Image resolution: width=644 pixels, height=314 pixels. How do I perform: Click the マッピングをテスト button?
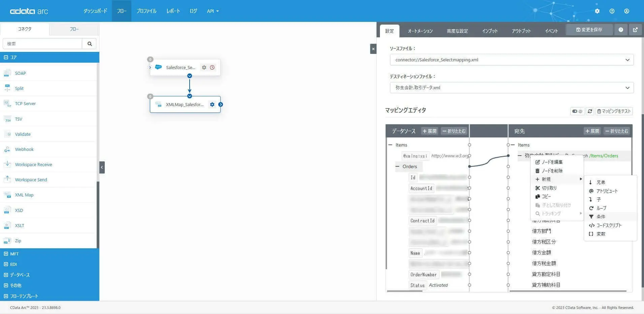pos(614,111)
